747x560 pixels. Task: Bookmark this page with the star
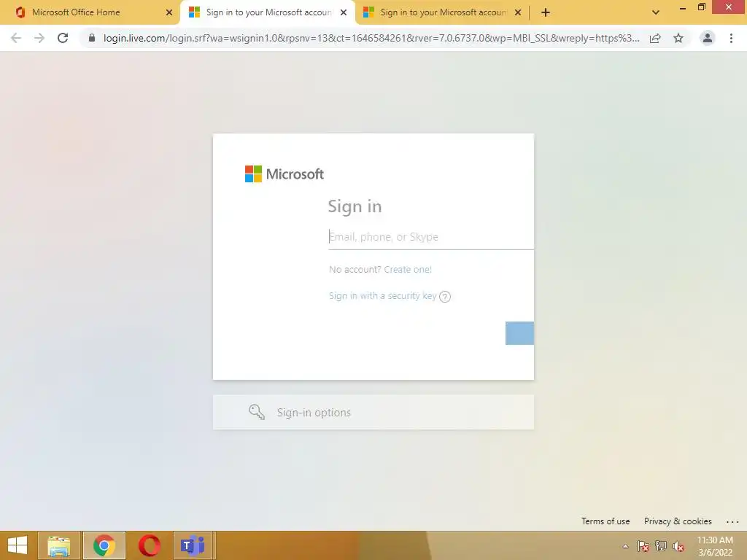coord(678,38)
